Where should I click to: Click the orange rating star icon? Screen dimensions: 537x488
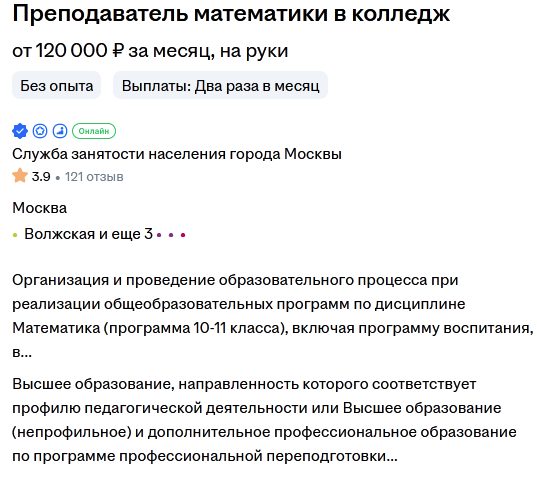pos(20,176)
